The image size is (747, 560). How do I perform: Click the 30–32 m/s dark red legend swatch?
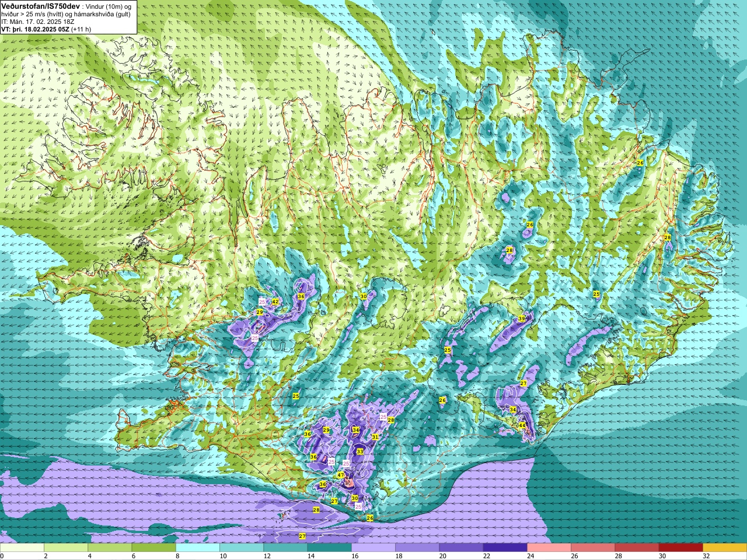pos(680,548)
